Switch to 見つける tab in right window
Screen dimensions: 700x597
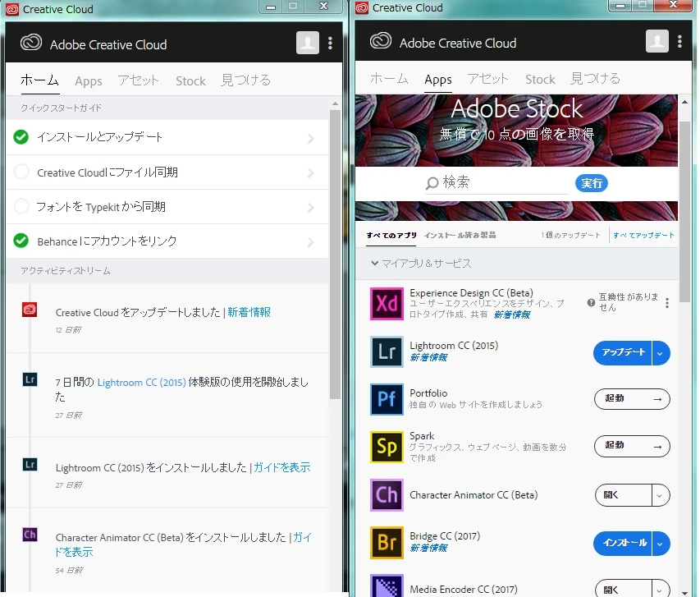(596, 79)
